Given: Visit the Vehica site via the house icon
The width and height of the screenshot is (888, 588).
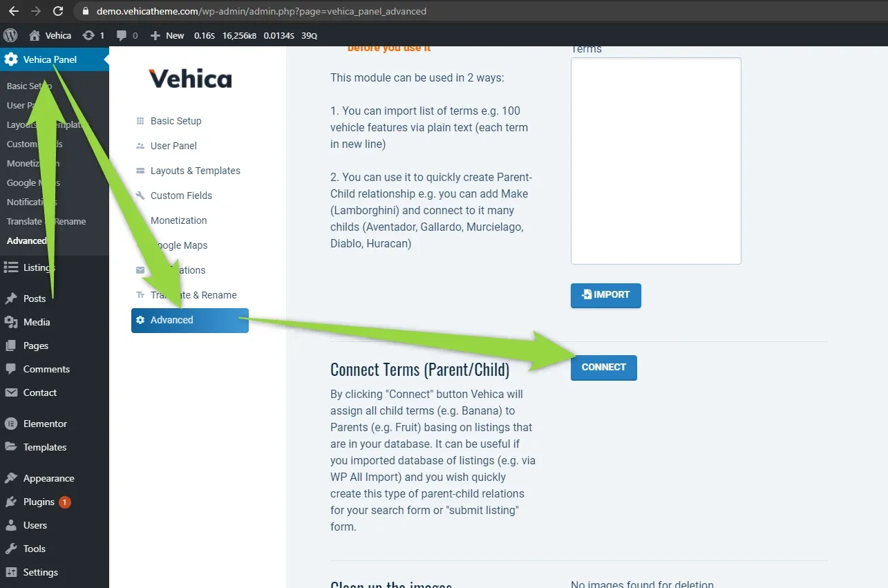Looking at the screenshot, I should 34,35.
